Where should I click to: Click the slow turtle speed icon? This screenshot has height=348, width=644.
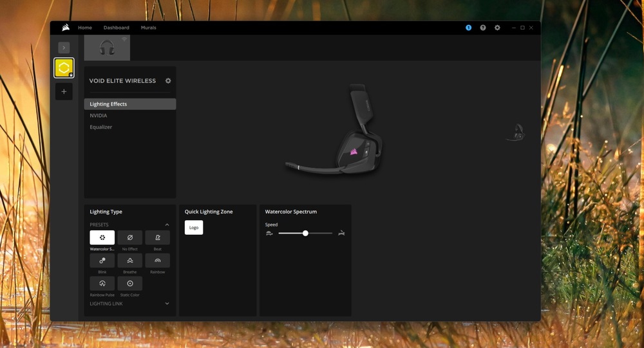pyautogui.click(x=269, y=233)
